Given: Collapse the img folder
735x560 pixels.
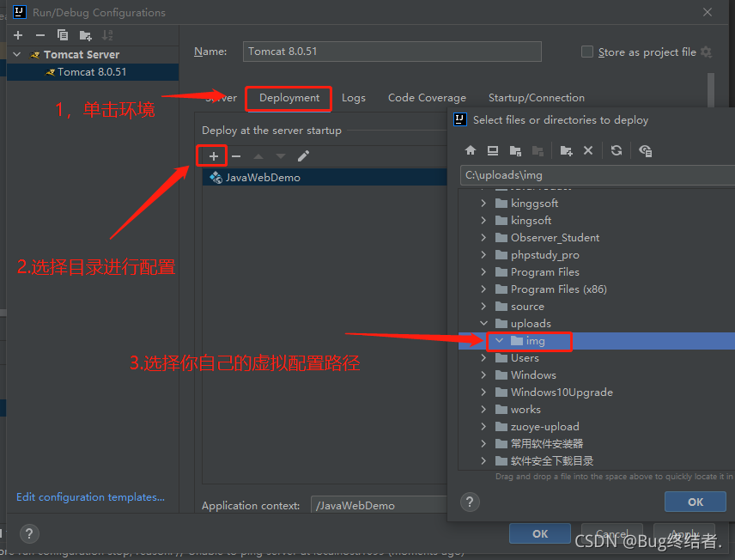Looking at the screenshot, I should [x=499, y=340].
